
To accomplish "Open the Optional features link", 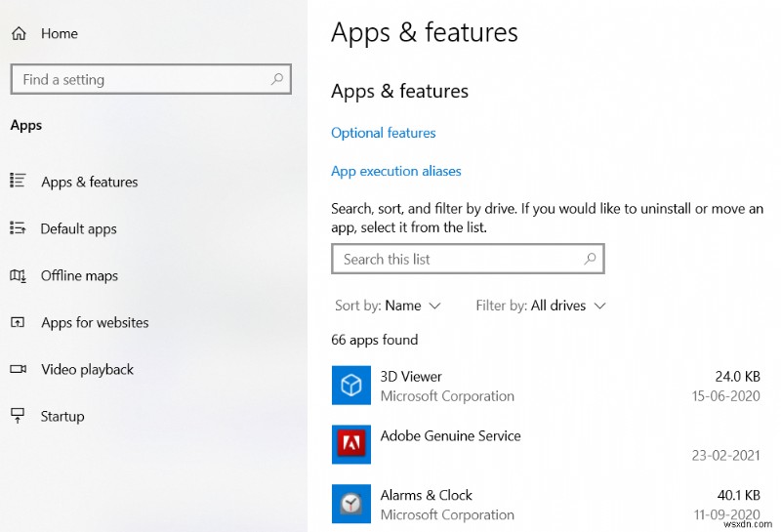I will pyautogui.click(x=384, y=133).
